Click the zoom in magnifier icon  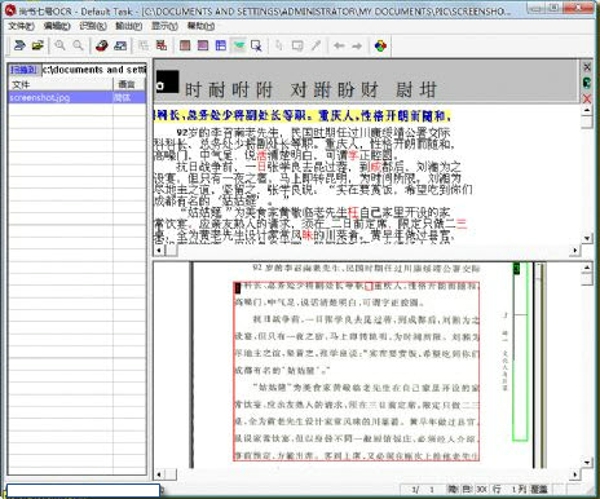coord(60,45)
